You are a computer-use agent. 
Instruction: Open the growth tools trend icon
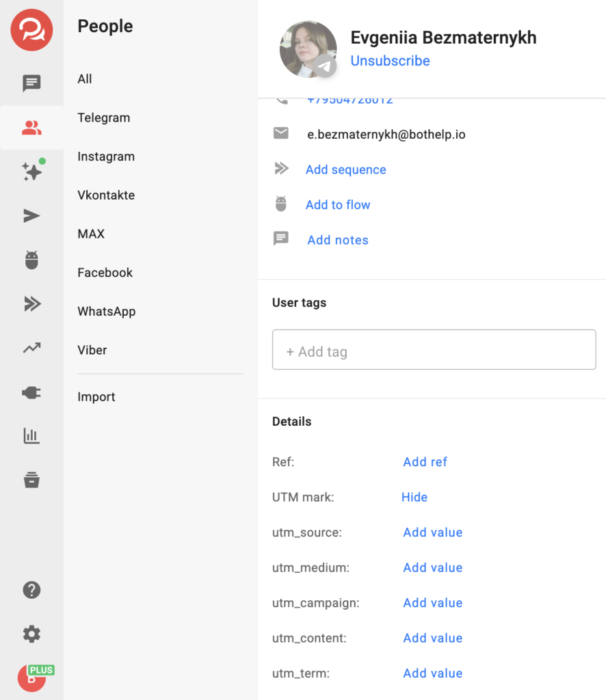pos(31,348)
